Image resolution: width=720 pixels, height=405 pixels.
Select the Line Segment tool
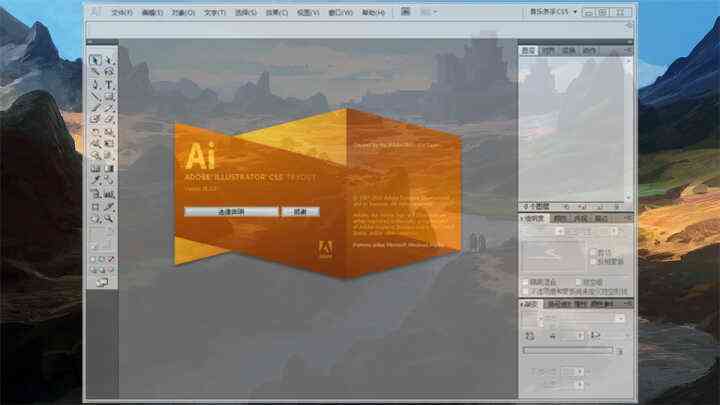pos(95,96)
